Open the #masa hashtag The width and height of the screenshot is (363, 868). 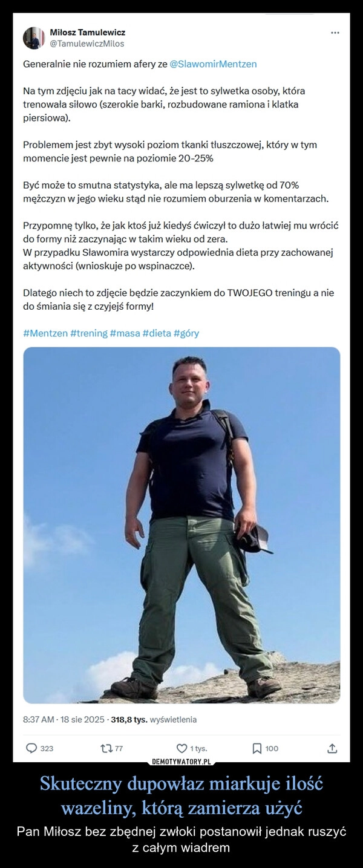(x=125, y=333)
